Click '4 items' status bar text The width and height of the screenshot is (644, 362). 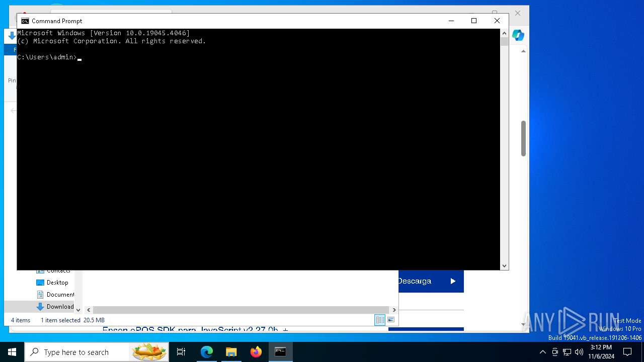21,320
